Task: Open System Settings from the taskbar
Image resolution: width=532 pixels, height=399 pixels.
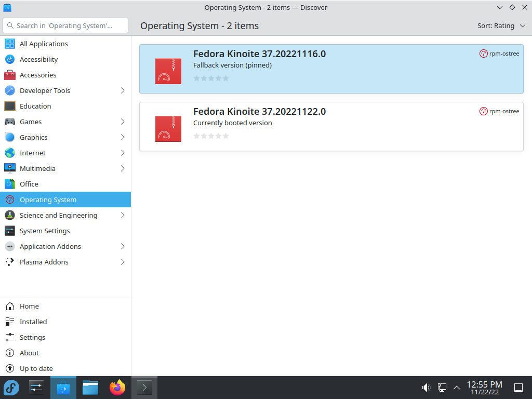Action: pos(36,388)
